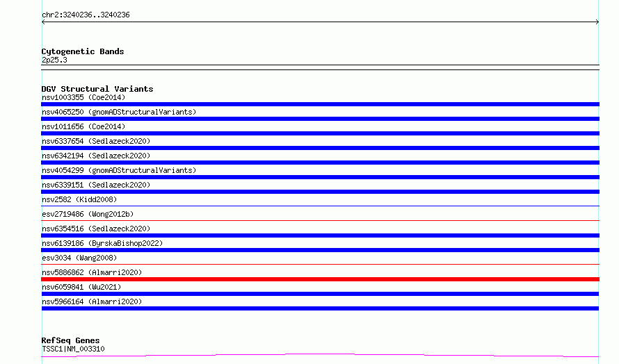Open the TSSC1|NM_003310 gene label
This screenshot has width=619, height=364.
click(73, 349)
